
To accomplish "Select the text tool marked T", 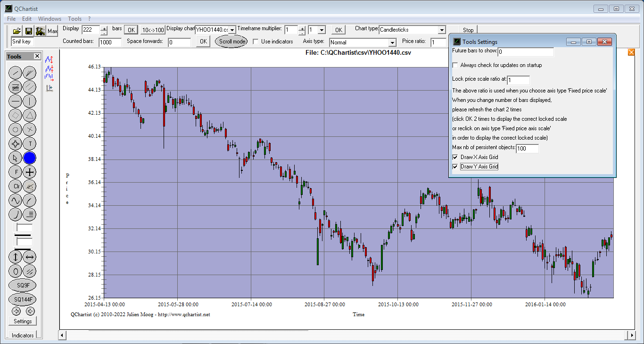I will [x=30, y=143].
